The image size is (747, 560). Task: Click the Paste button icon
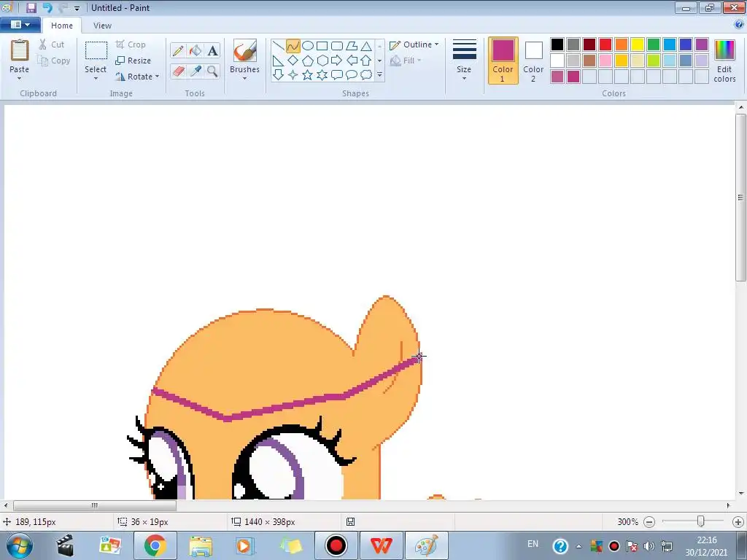(20, 50)
